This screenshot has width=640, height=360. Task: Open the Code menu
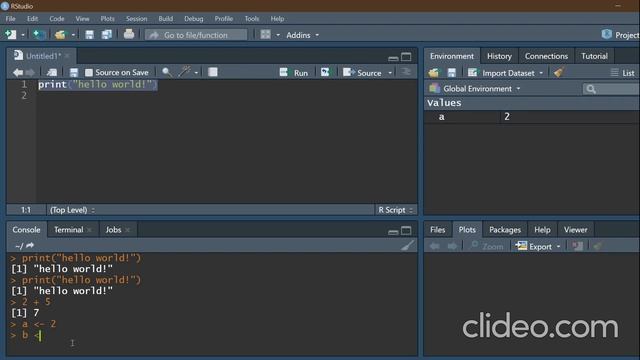(57, 19)
